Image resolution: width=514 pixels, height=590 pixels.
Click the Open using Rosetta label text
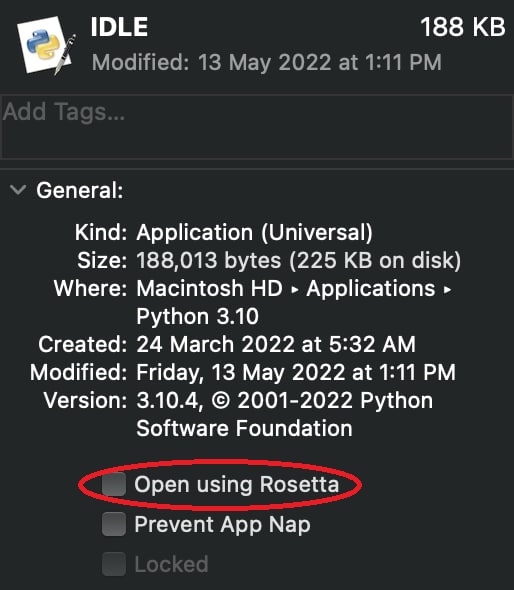click(237, 484)
